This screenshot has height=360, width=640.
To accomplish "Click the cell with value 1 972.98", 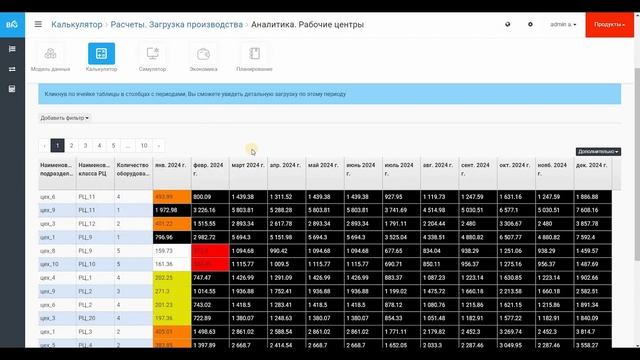I will point(172,210).
